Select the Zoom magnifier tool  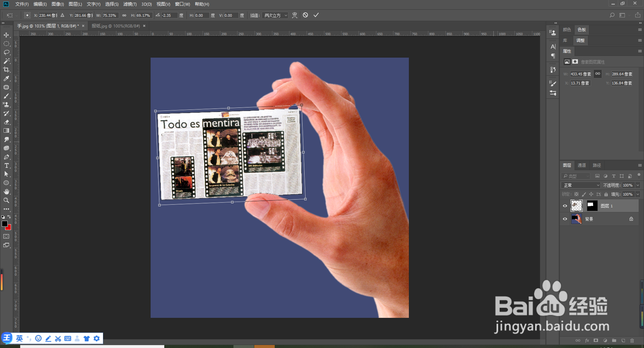pyautogui.click(x=6, y=200)
